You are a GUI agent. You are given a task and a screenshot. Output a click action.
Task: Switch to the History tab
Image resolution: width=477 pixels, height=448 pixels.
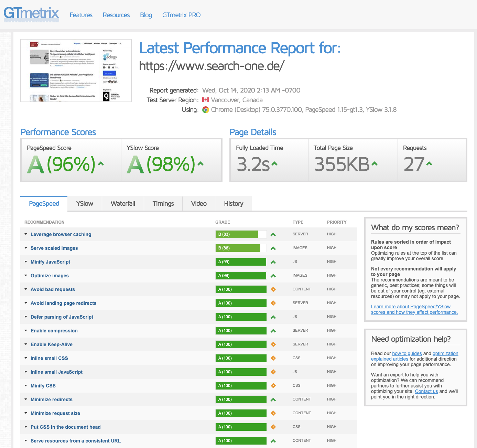pos(234,203)
